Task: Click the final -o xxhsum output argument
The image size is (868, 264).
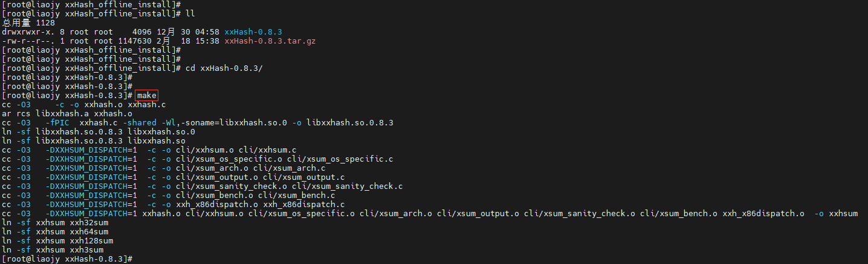Action: [836, 213]
